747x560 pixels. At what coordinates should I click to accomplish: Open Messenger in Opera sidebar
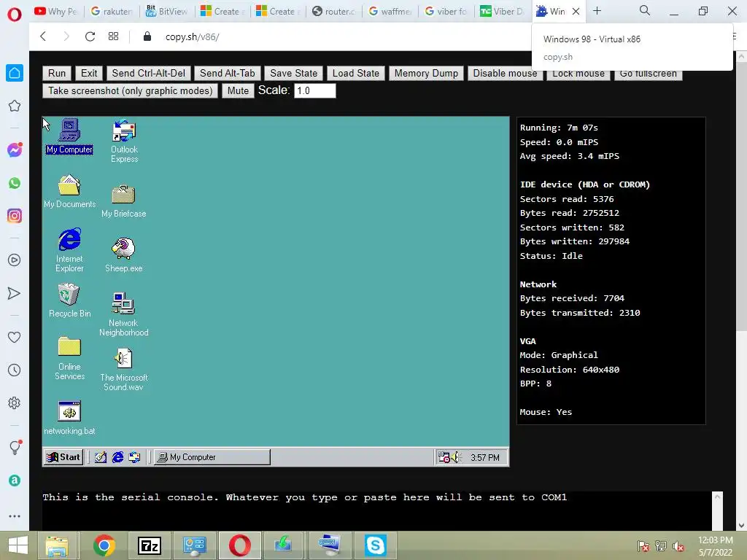point(15,150)
